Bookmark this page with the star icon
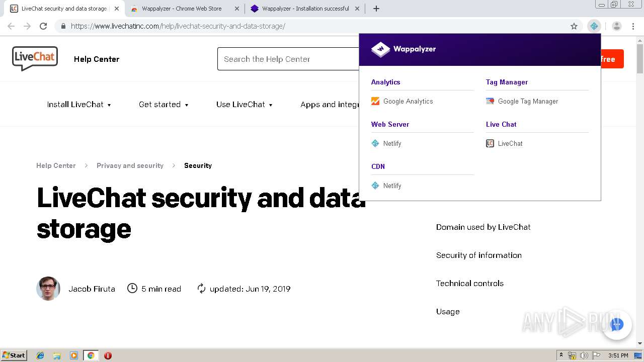The width and height of the screenshot is (644, 362). pyautogui.click(x=574, y=26)
